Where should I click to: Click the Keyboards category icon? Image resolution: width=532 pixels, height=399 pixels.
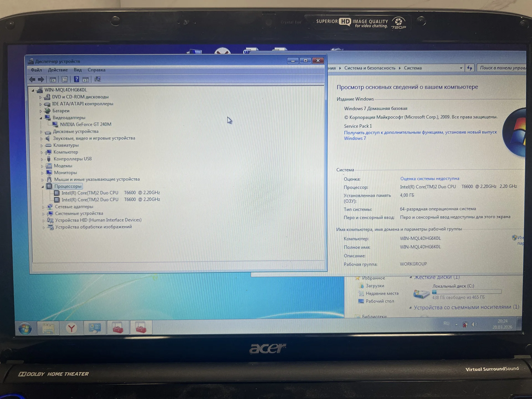pyautogui.click(x=48, y=145)
